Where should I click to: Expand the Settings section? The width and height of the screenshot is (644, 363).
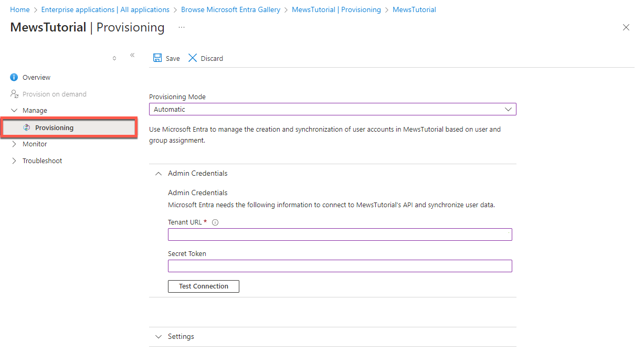[x=159, y=336]
